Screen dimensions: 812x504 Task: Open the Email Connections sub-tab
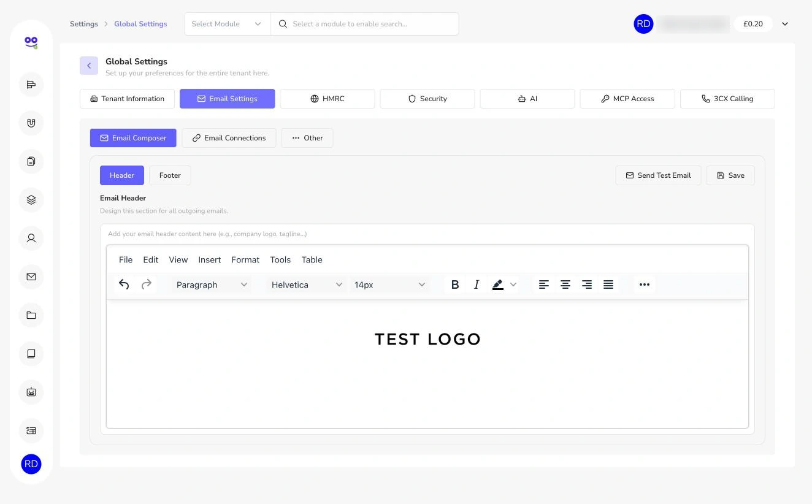229,138
